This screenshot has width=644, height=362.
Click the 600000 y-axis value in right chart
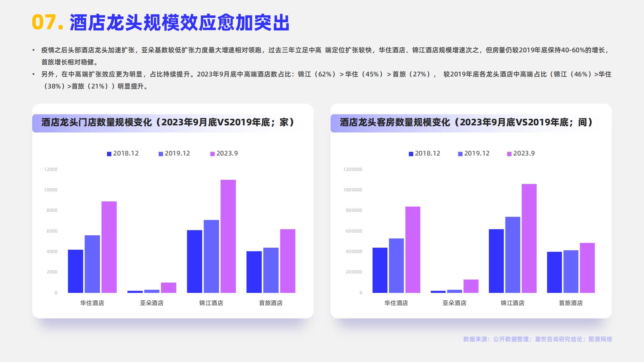pos(354,231)
